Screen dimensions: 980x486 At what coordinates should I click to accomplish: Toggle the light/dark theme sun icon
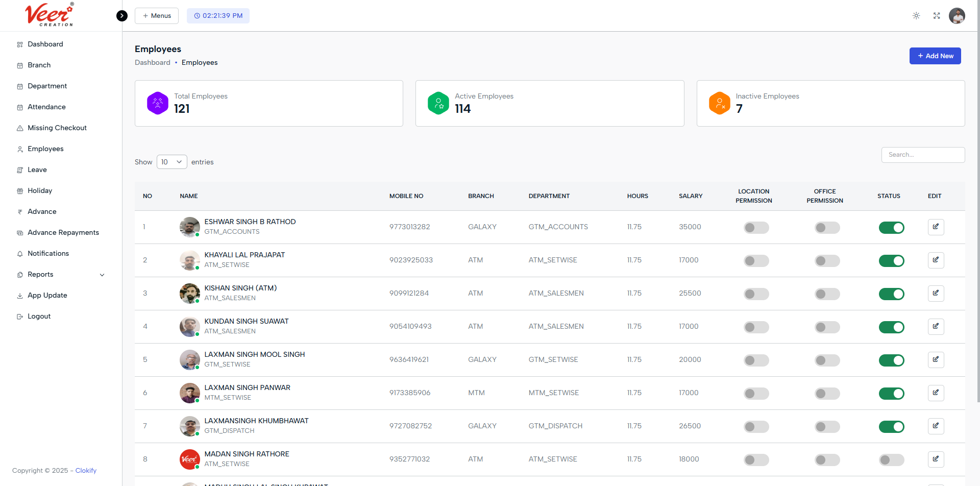(916, 16)
